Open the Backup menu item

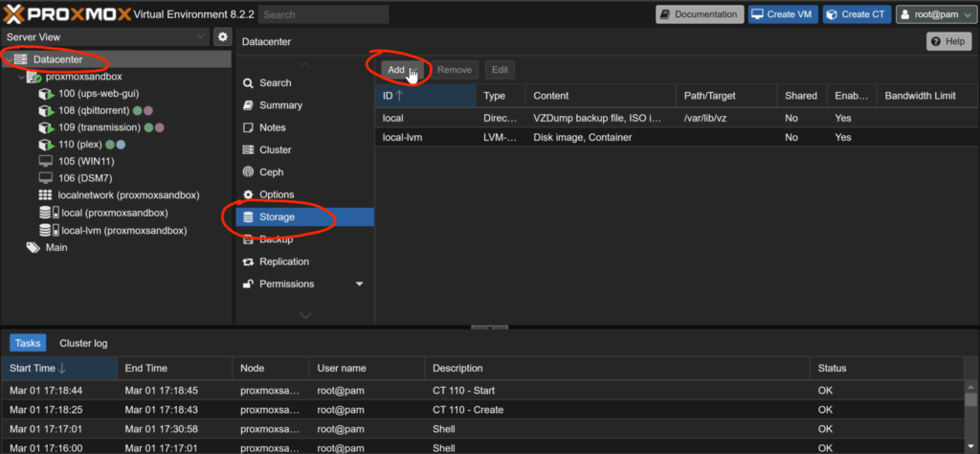305,239
